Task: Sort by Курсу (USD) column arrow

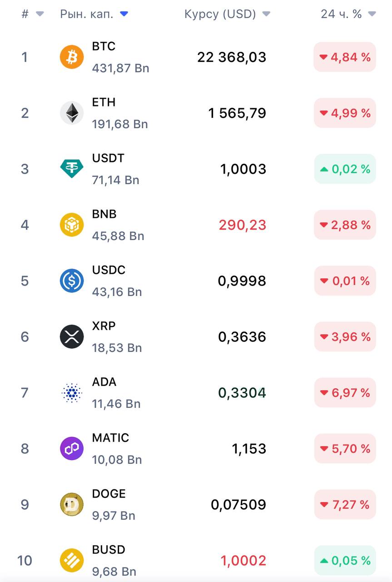Action: (x=266, y=14)
